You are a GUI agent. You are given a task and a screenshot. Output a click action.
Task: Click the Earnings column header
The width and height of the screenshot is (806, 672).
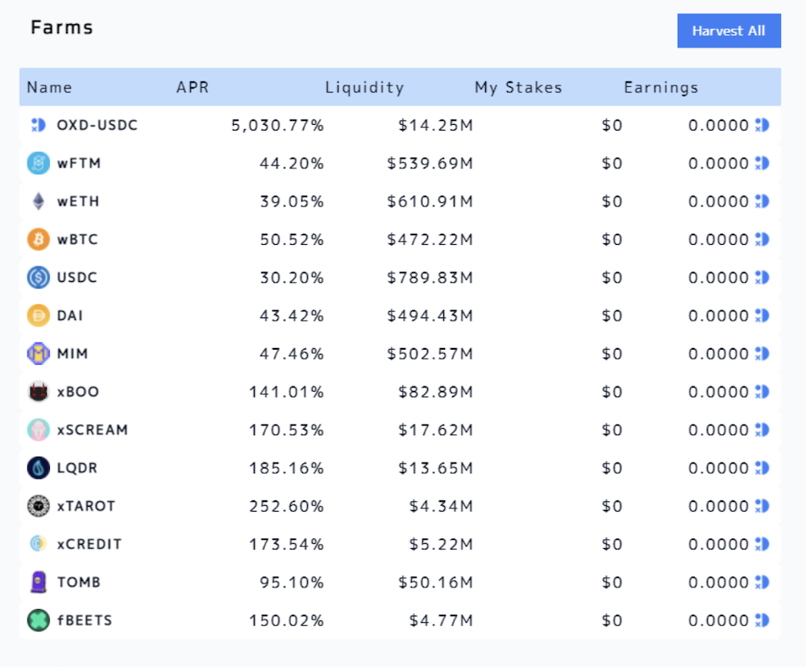pos(661,87)
